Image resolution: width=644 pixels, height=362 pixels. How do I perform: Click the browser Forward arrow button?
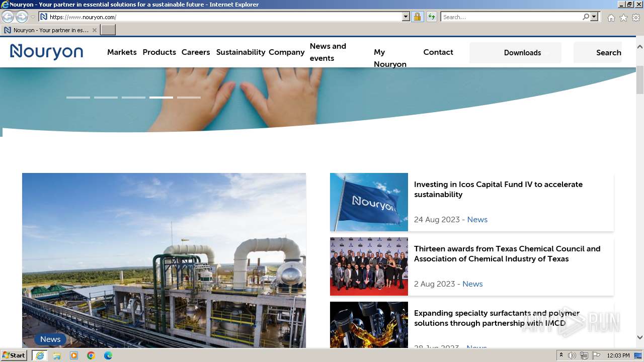(x=22, y=17)
